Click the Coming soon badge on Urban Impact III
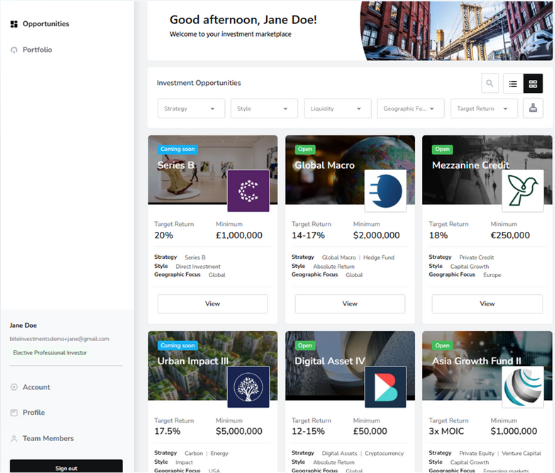The image size is (555, 473). pyautogui.click(x=178, y=345)
